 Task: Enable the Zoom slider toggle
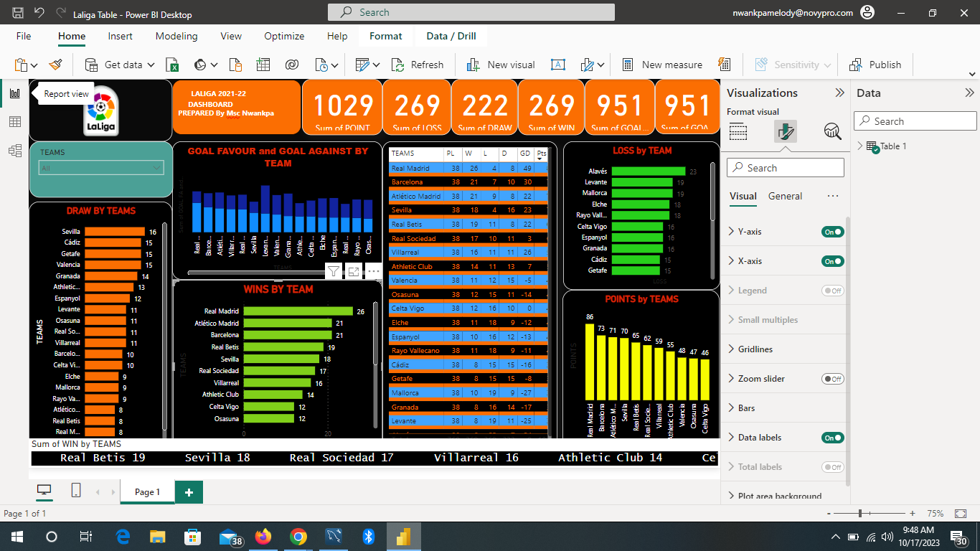pos(832,379)
